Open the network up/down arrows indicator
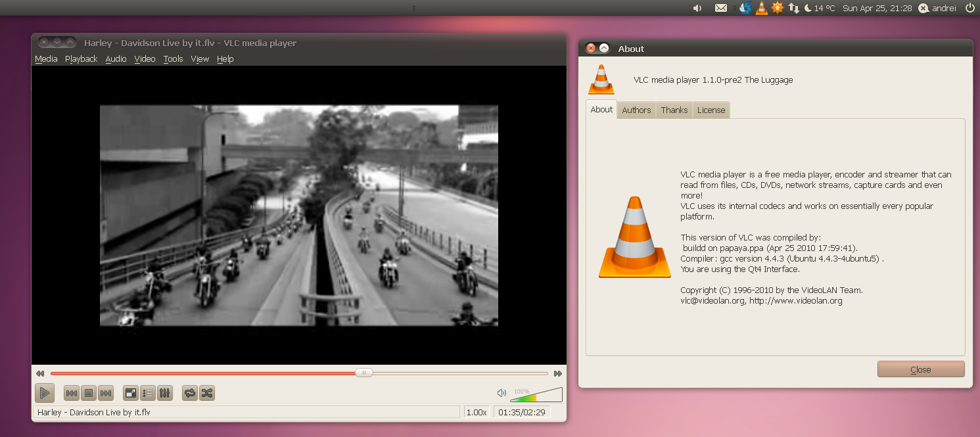This screenshot has height=437, width=980. tap(794, 8)
